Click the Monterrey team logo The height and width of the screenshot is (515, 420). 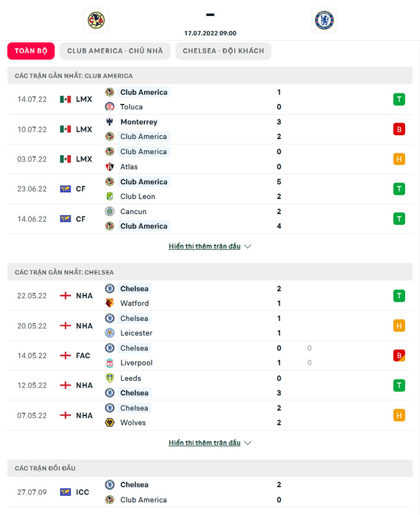(x=109, y=122)
